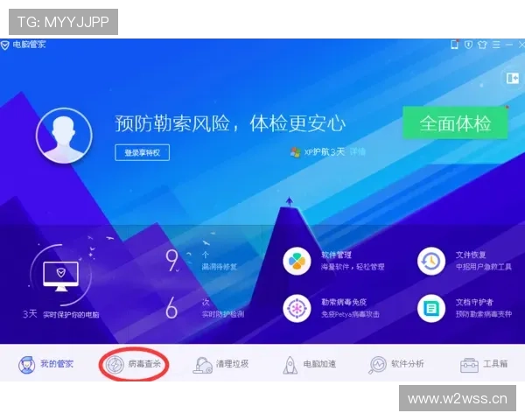Image resolution: width=525 pixels, height=420 pixels.
Task: Open the 工具箱 toolbox tab
Action: pyautogui.click(x=484, y=365)
